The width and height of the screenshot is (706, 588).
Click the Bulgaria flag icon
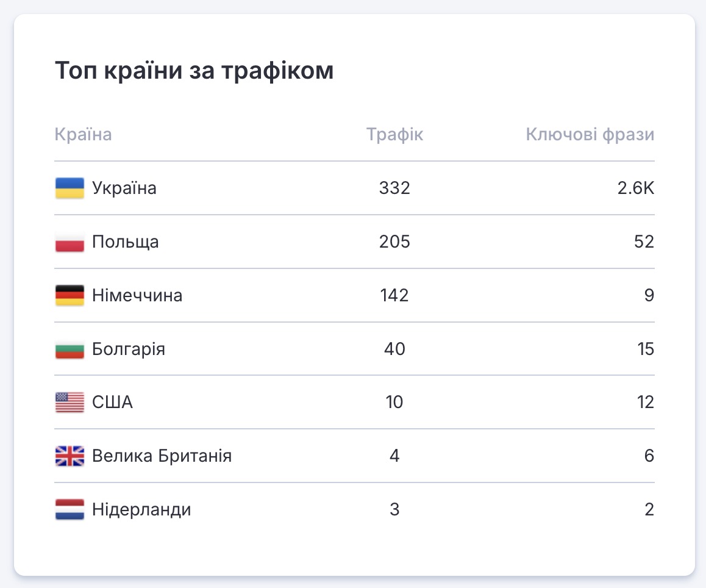pos(70,350)
